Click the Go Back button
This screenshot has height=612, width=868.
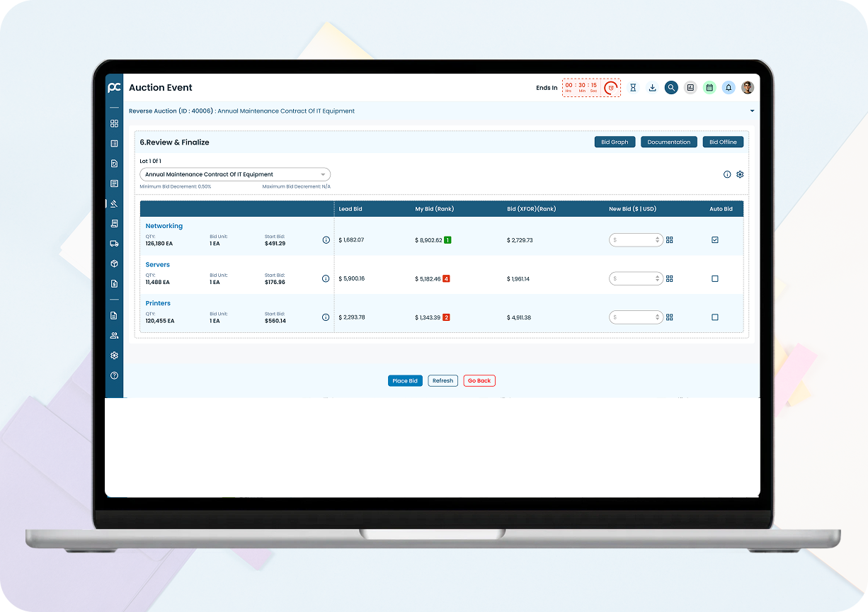coord(479,381)
